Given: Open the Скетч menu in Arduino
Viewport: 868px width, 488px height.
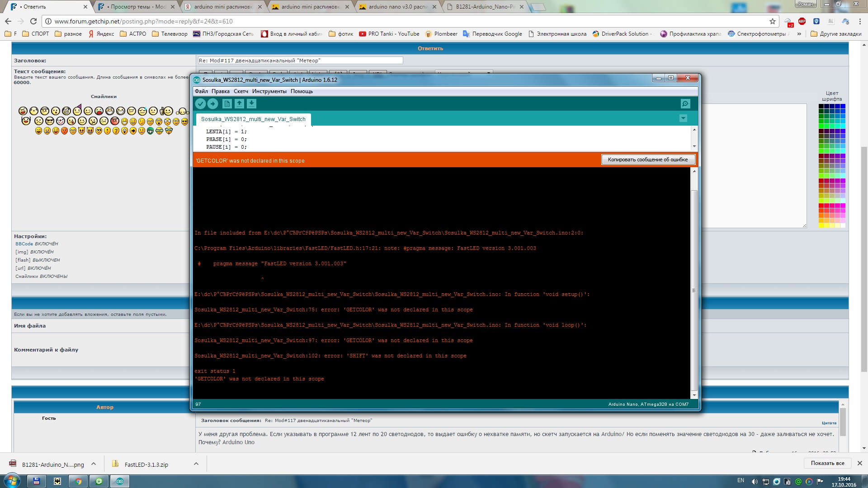Looking at the screenshot, I should point(241,91).
